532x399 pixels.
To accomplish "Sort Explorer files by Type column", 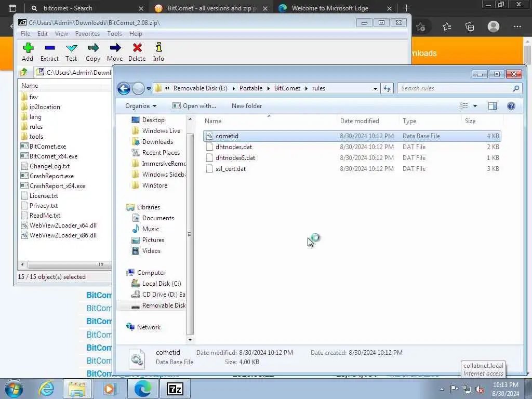I will point(431,121).
